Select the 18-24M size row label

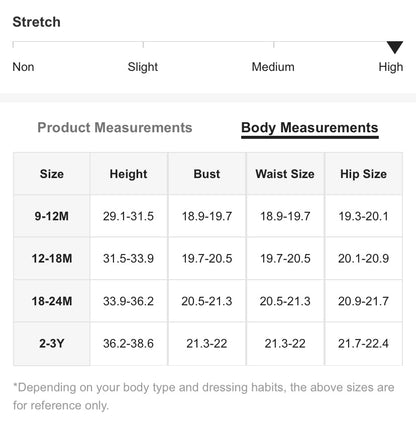(x=52, y=301)
